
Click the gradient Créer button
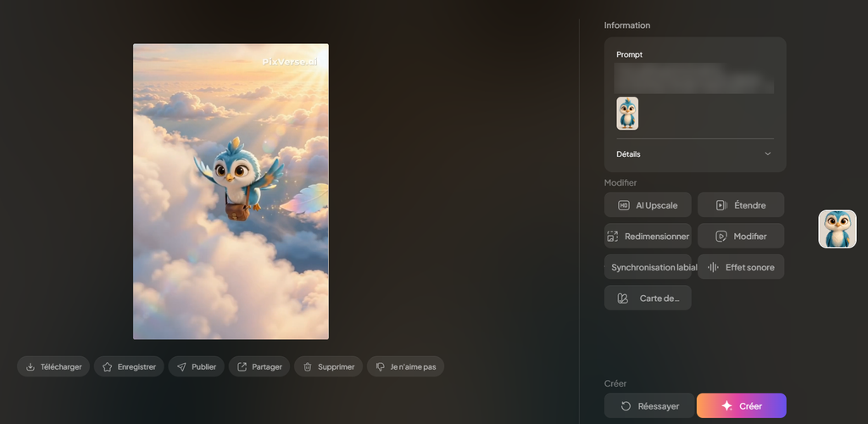click(741, 405)
